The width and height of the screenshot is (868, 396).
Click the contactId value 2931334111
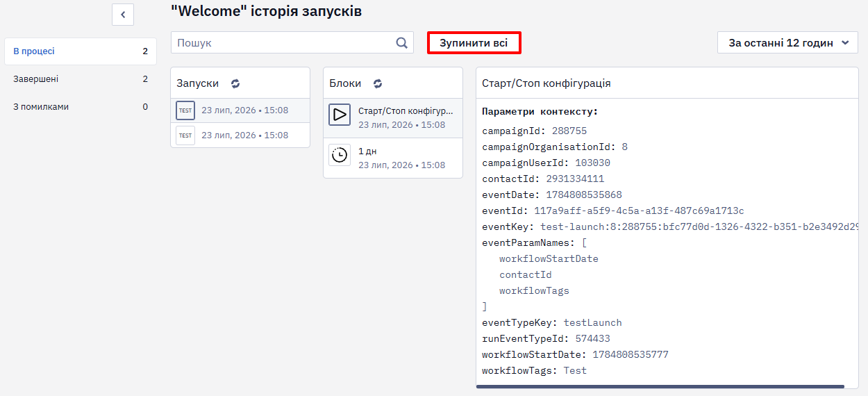(575, 179)
